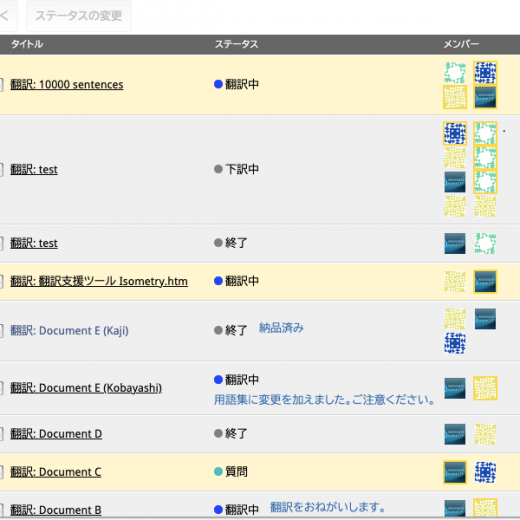Click the タイトル column header

pos(27,44)
